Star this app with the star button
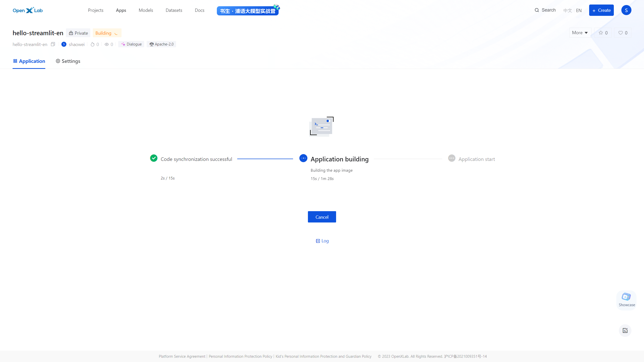The width and height of the screenshot is (644, 362). (x=603, y=33)
